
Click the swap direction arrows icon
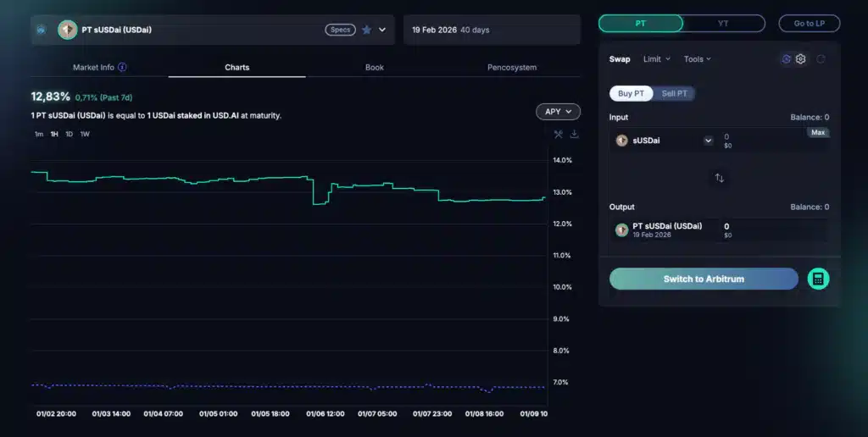point(719,178)
